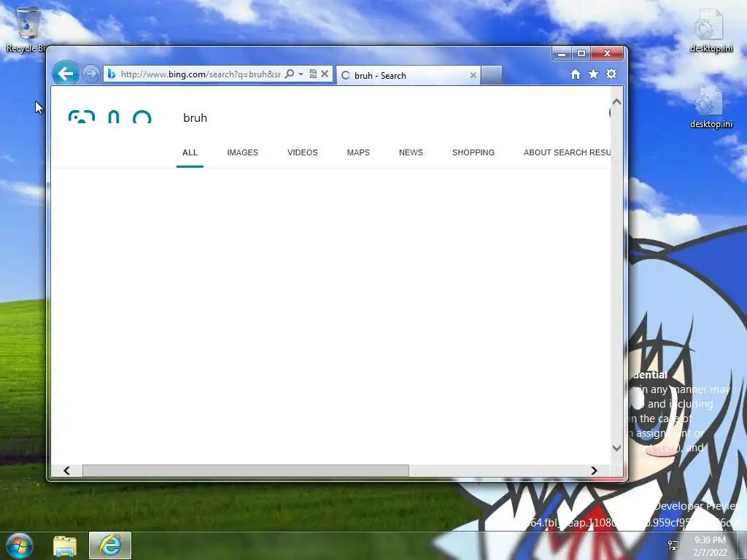Image resolution: width=747 pixels, height=560 pixels.
Task: Click the Bing favicon in the address bar
Action: (x=112, y=74)
